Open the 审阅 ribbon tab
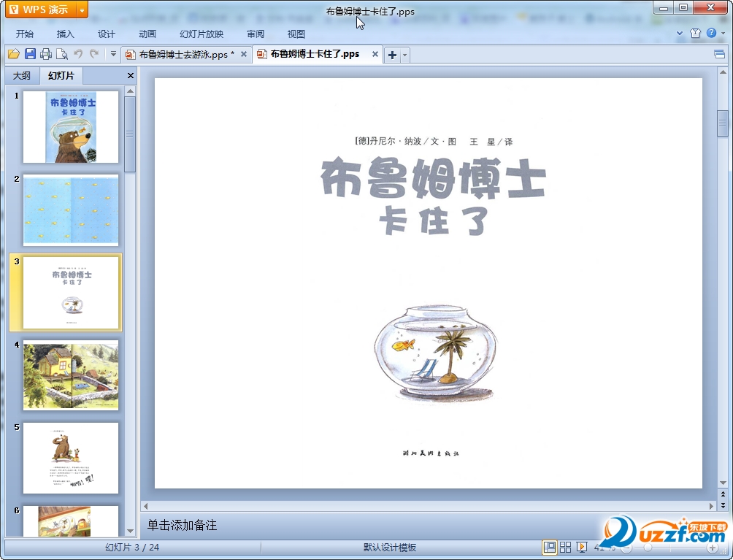 256,34
